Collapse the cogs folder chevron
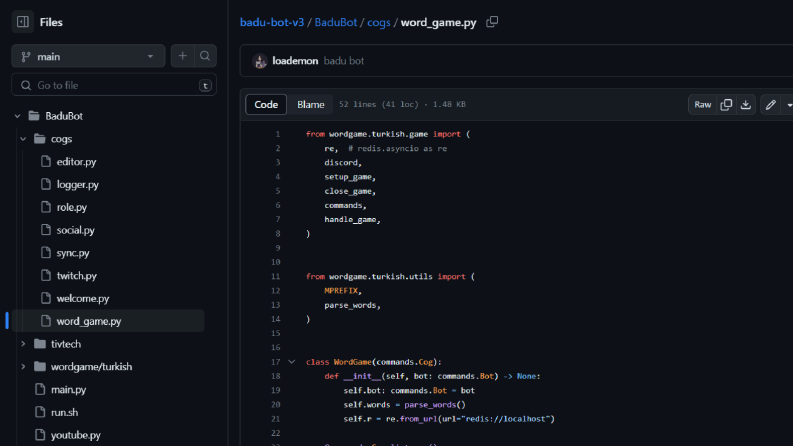This screenshot has width=793, height=446. (23, 139)
